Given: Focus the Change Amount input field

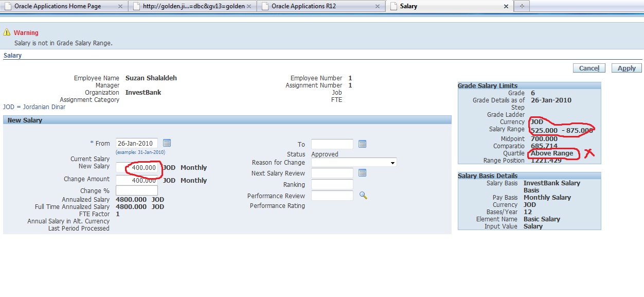Looking at the screenshot, I should [137, 181].
